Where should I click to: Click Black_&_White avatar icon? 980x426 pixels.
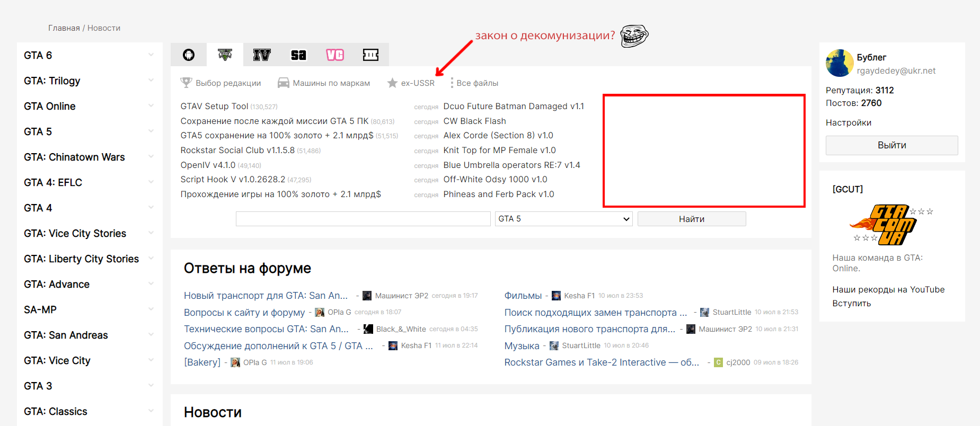368,329
